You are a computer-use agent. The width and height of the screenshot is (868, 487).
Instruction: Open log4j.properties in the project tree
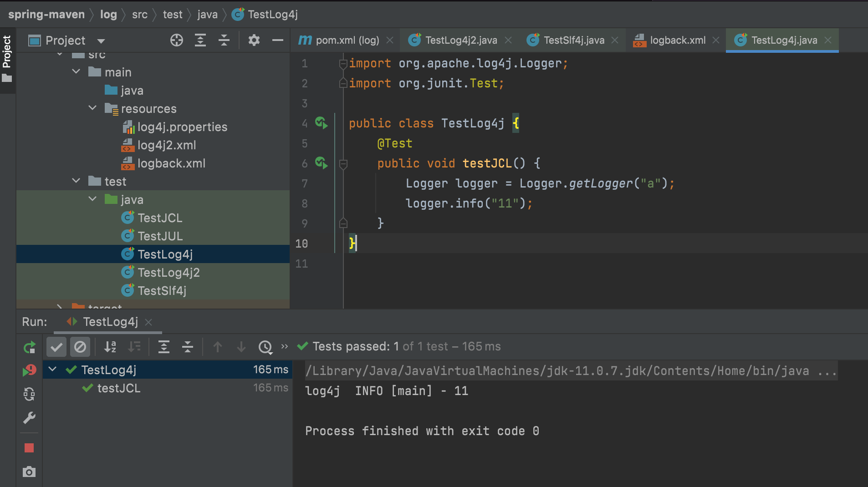[x=182, y=127]
